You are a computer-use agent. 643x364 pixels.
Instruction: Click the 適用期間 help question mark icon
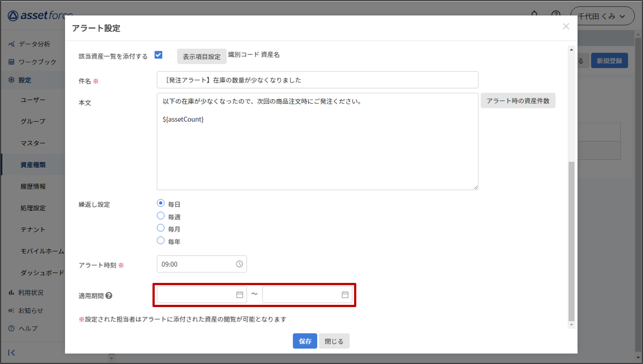click(x=109, y=295)
